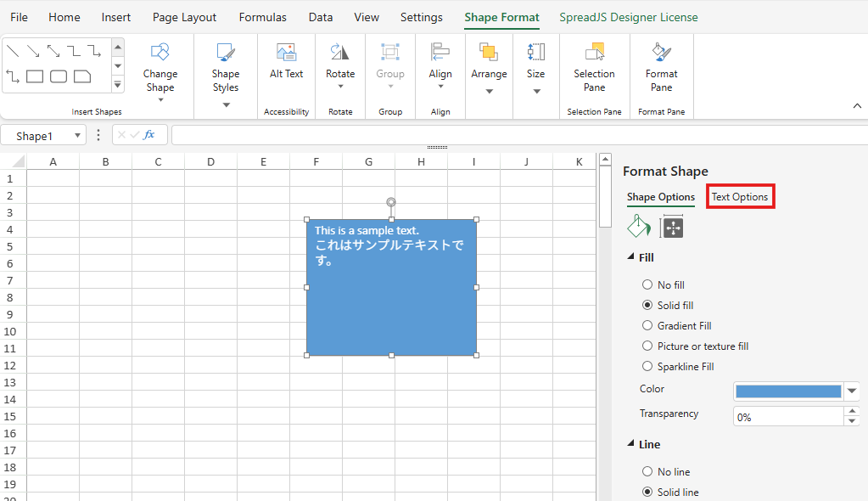Cancel formula entry with the X icon
The image size is (868, 501).
click(x=121, y=135)
